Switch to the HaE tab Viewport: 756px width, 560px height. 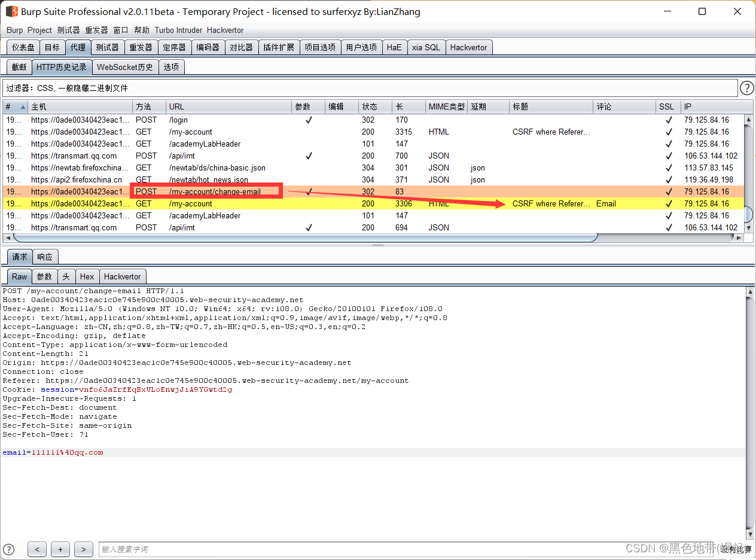pyautogui.click(x=394, y=47)
